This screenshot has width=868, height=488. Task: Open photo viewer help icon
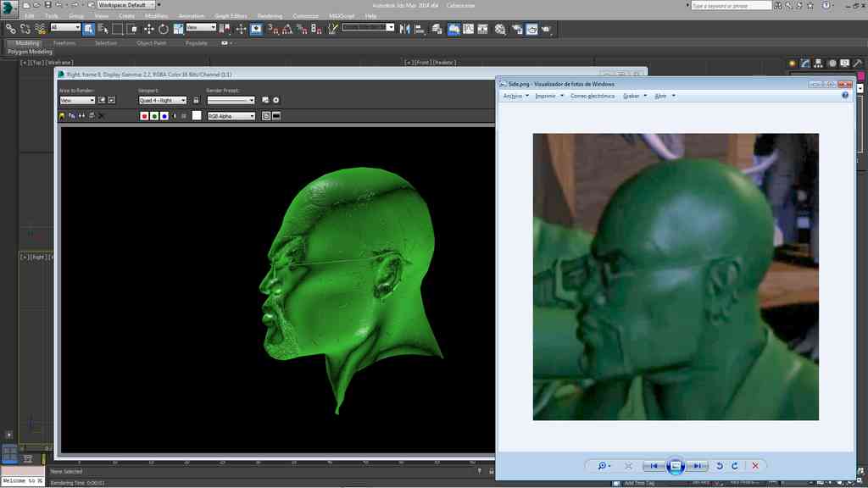click(845, 96)
